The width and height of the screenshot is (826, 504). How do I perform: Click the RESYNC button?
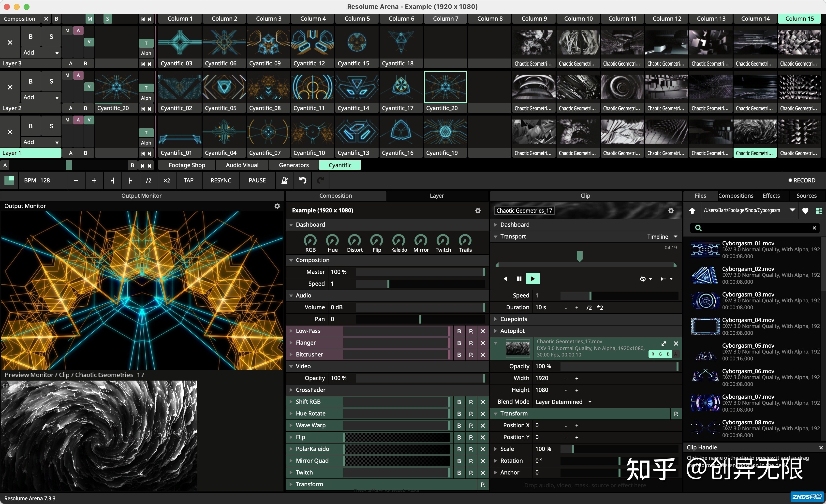click(x=221, y=180)
